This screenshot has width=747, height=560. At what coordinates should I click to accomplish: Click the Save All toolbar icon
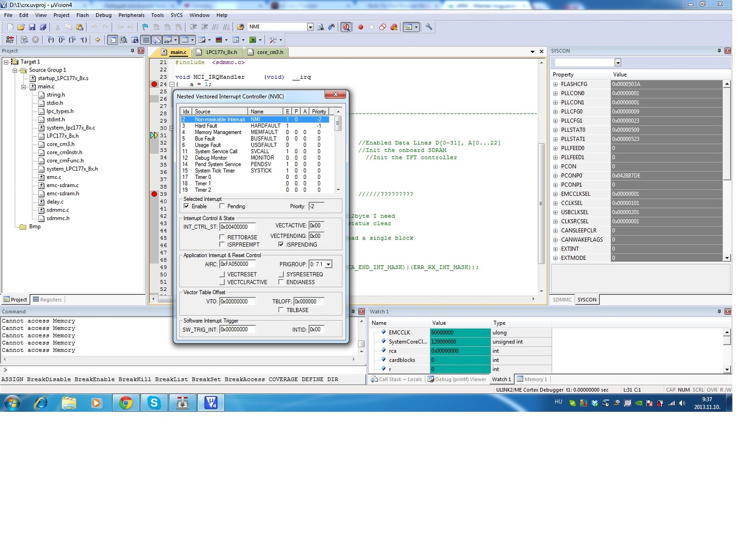43,27
